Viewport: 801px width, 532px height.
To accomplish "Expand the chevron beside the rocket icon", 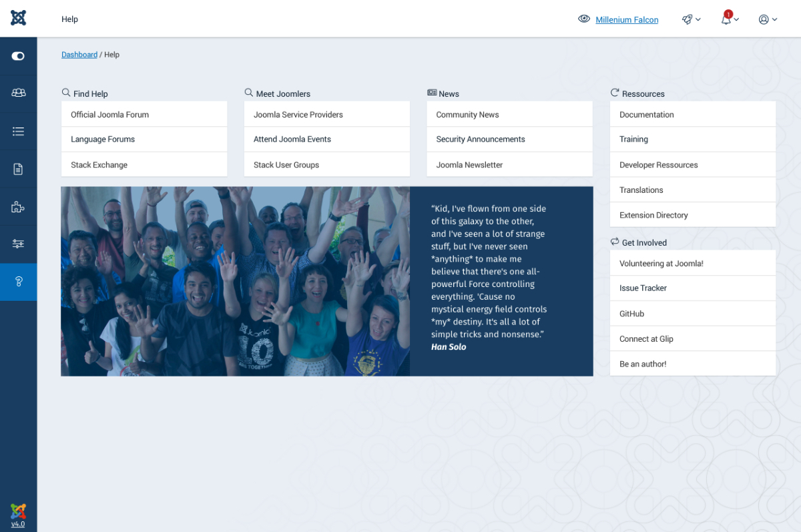I will pyautogui.click(x=698, y=20).
